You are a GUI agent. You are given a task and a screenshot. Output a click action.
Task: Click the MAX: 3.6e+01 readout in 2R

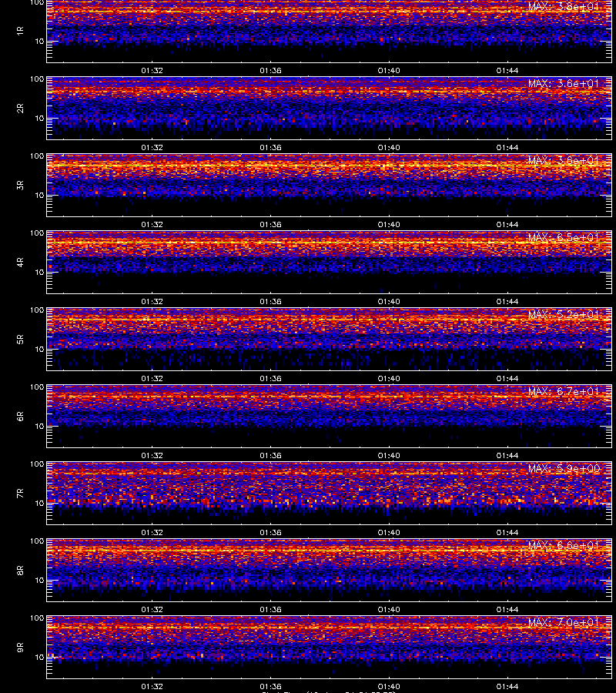[x=564, y=83]
